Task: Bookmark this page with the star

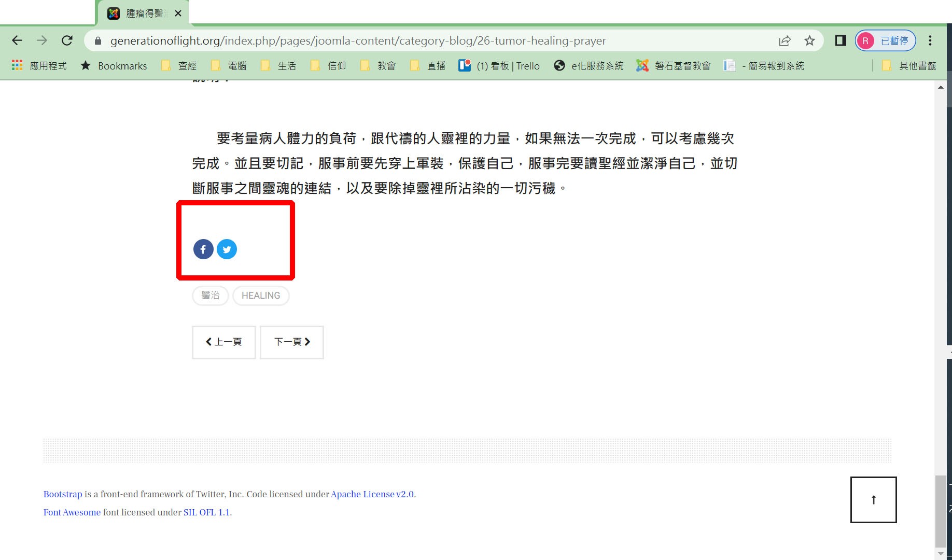Action: (809, 40)
